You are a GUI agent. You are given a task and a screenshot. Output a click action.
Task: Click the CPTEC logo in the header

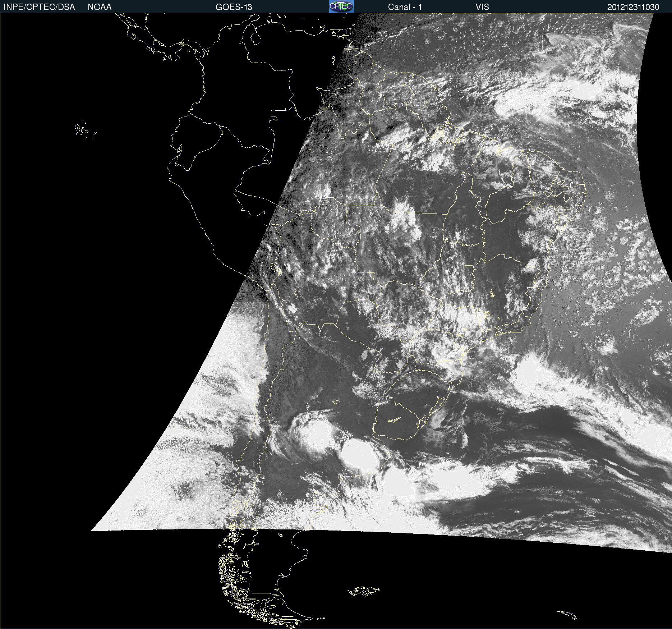click(341, 6)
